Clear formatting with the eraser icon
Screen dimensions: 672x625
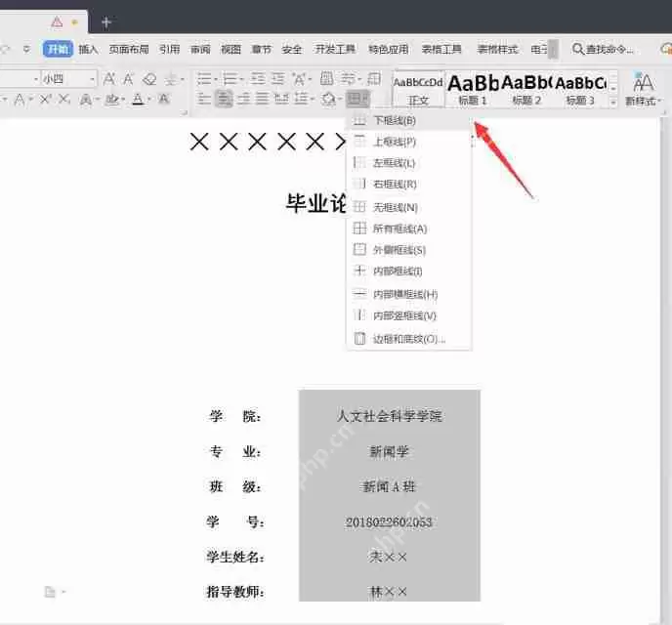pyautogui.click(x=149, y=79)
